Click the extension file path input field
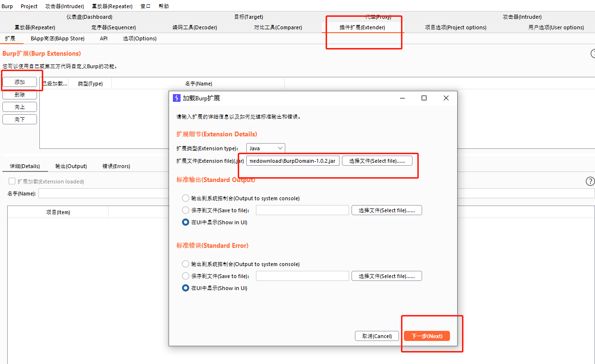Image resolution: width=595 pixels, height=364 pixels. click(293, 161)
